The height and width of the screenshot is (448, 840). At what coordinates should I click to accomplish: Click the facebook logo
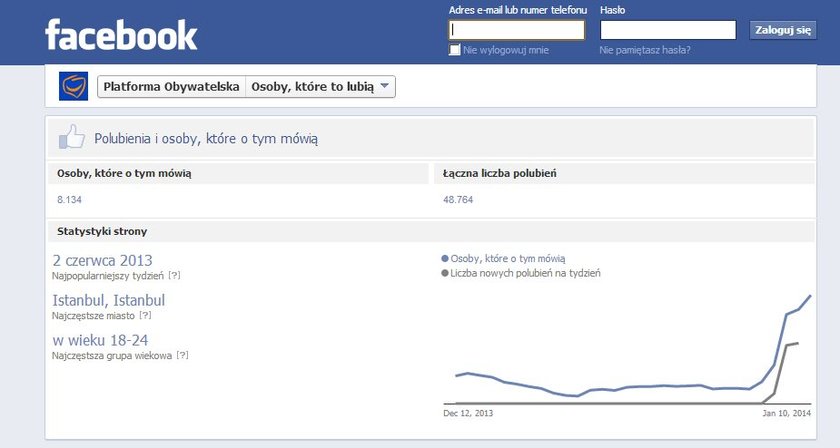121,35
